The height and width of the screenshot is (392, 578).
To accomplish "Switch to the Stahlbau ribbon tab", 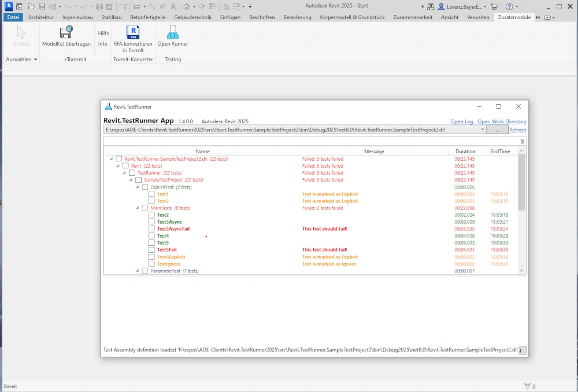I will click(112, 17).
